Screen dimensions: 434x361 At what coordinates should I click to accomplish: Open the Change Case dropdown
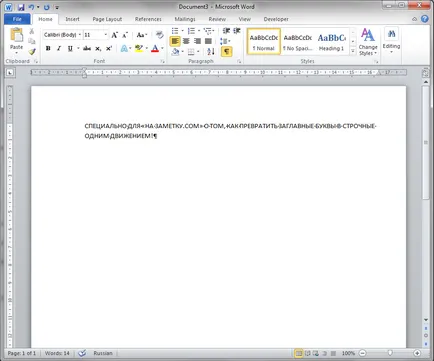point(142,35)
